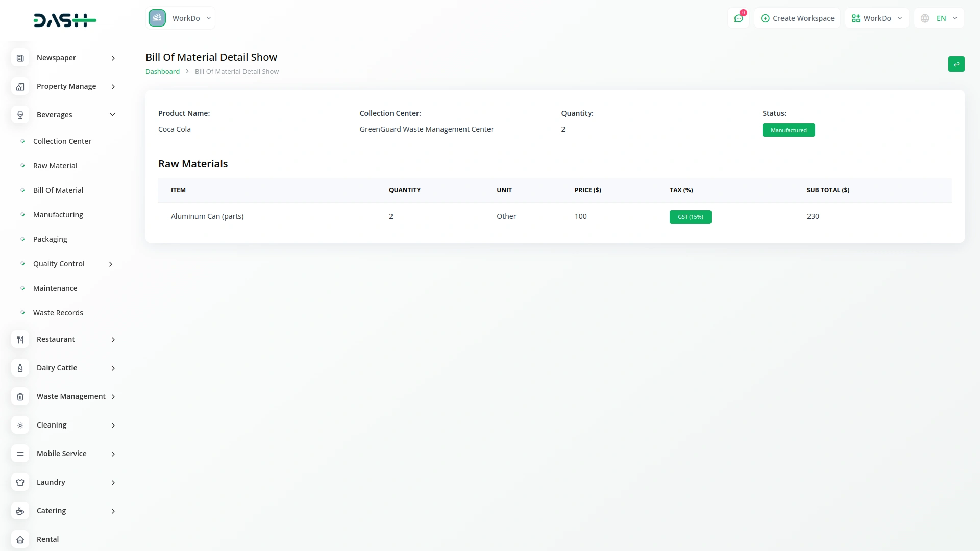Open Packaging in sidebar
This screenshot has height=551, width=980.
tap(50, 239)
